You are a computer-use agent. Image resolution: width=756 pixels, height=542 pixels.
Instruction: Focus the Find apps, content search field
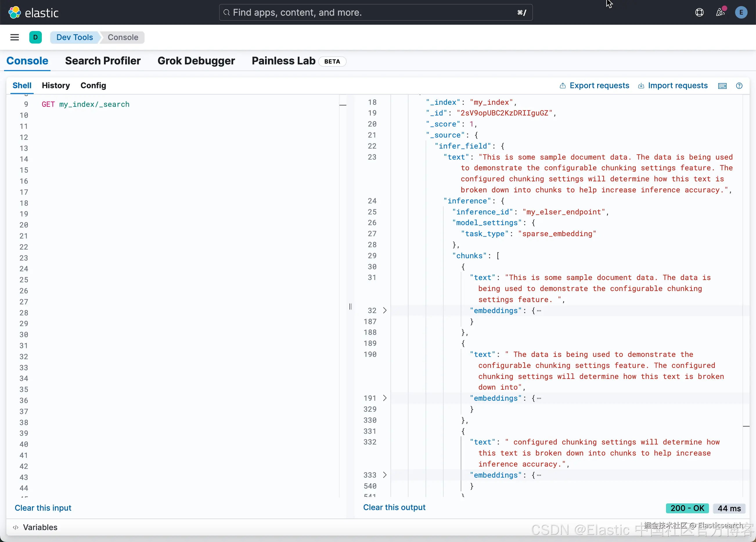pos(376,13)
